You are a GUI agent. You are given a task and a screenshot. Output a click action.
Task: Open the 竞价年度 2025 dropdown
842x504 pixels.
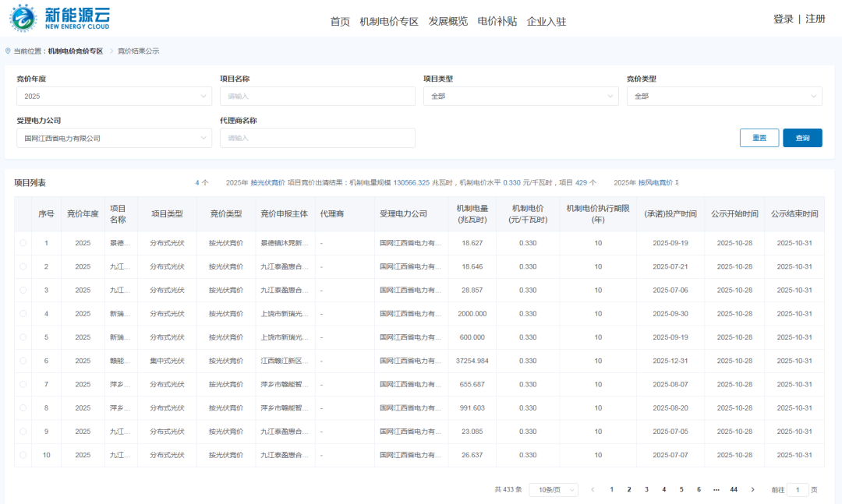pos(114,96)
